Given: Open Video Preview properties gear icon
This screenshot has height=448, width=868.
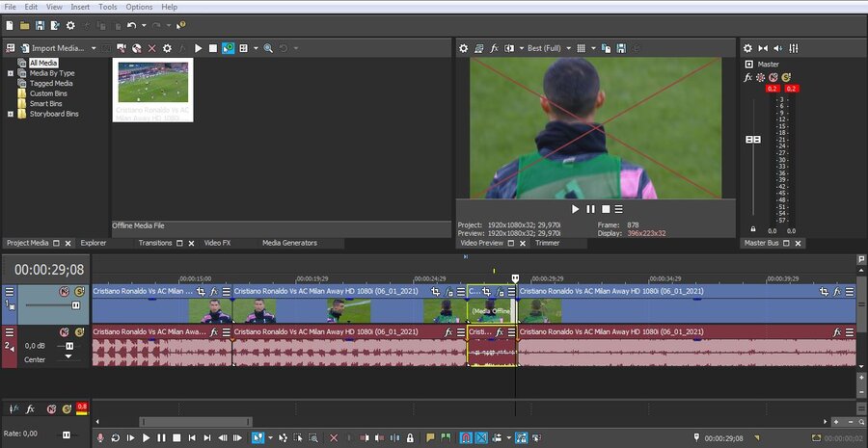Looking at the screenshot, I should pyautogui.click(x=464, y=49).
